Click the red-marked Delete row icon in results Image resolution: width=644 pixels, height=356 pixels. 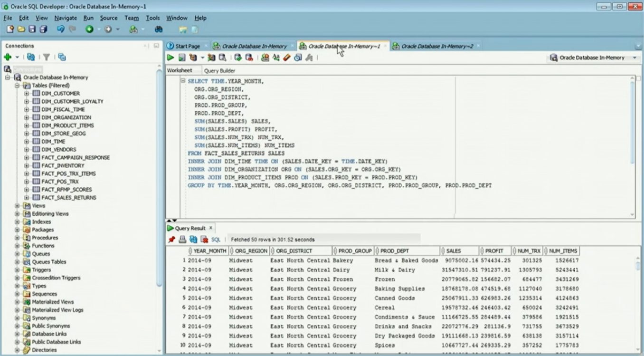point(204,240)
